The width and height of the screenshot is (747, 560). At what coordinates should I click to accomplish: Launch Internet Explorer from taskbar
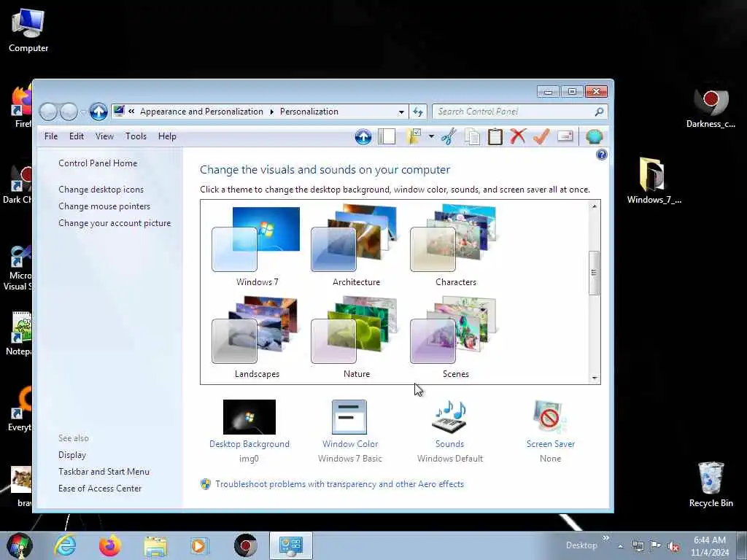tap(65, 545)
